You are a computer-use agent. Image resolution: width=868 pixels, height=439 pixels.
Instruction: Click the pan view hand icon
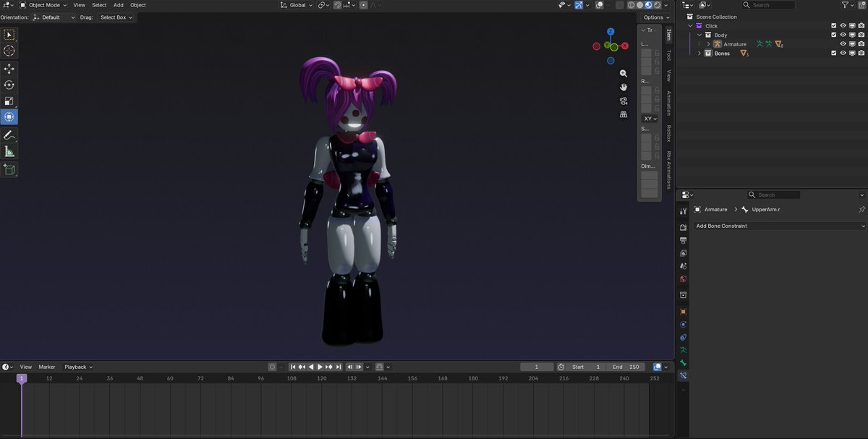coord(624,87)
